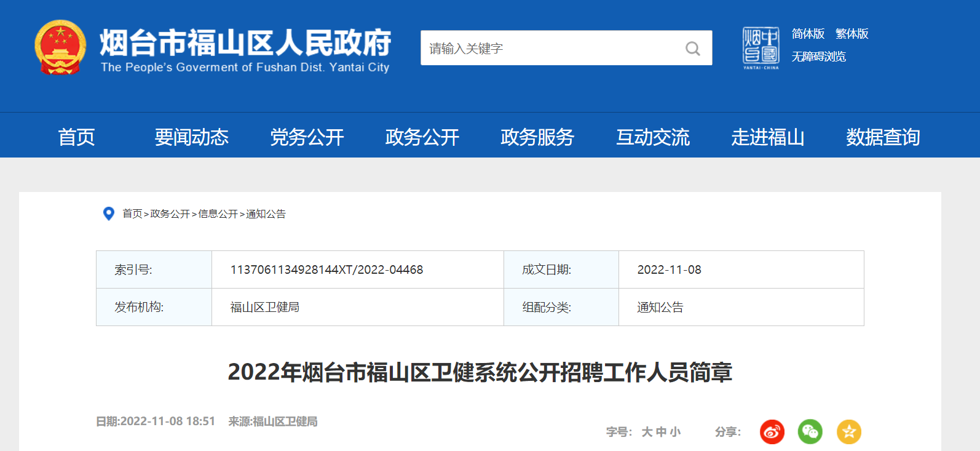Click the 发布机构 value 福山区卫健局

[265, 307]
